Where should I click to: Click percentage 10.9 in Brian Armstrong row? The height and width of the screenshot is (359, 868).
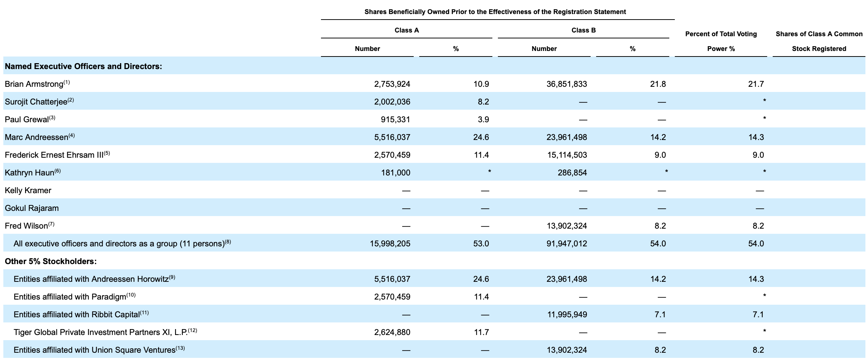coord(481,84)
